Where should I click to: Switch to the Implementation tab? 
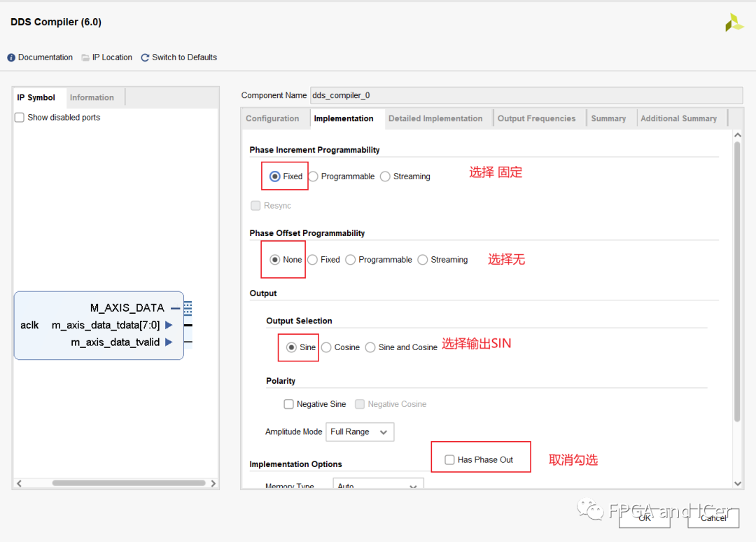coord(344,118)
